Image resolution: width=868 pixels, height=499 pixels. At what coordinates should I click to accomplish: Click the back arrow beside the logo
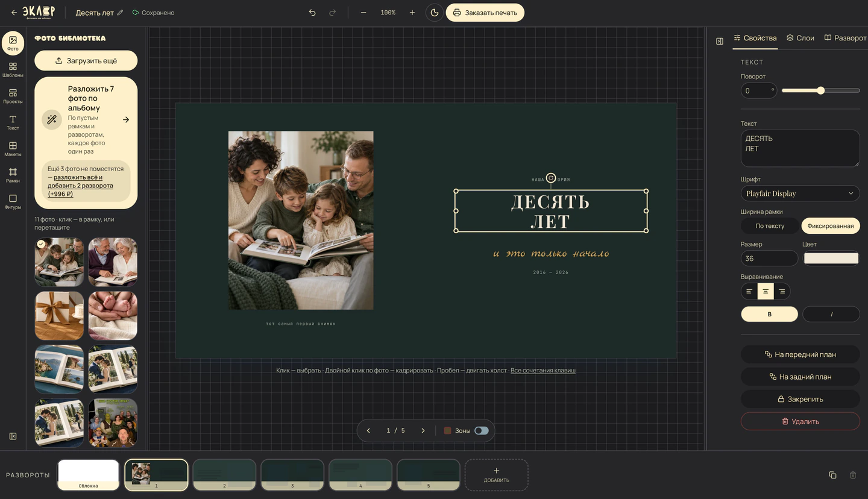pos(14,13)
